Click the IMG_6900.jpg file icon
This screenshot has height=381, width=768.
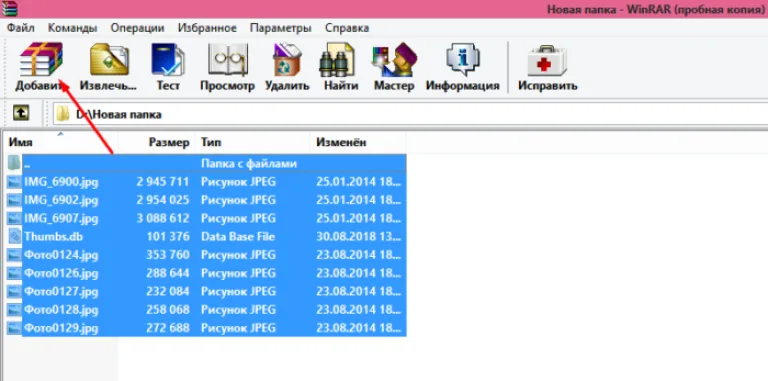coord(14,182)
